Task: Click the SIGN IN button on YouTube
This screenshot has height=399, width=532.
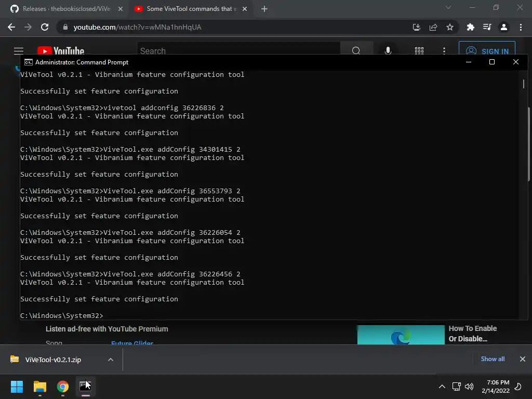Action: [x=487, y=50]
